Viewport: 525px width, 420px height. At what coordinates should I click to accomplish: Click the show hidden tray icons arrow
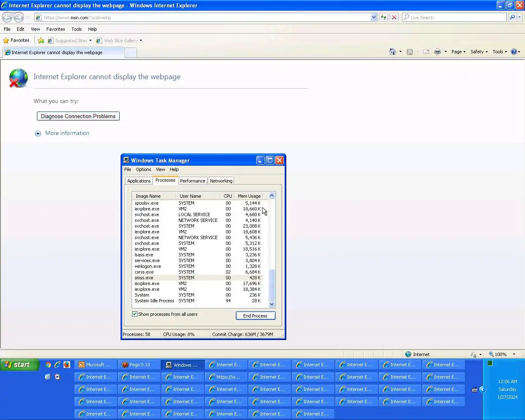point(482,389)
